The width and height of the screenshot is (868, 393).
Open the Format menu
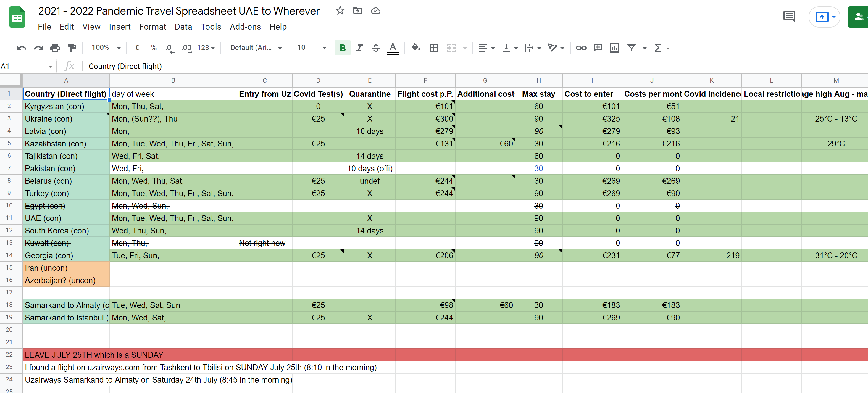(153, 27)
